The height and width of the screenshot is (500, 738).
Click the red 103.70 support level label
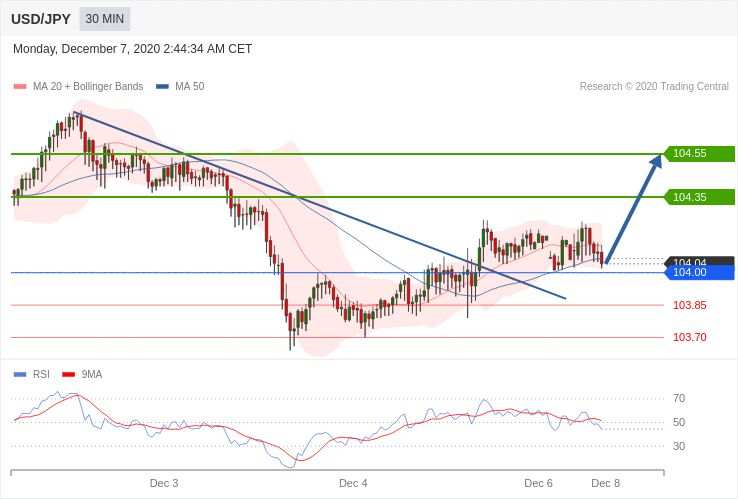point(690,337)
